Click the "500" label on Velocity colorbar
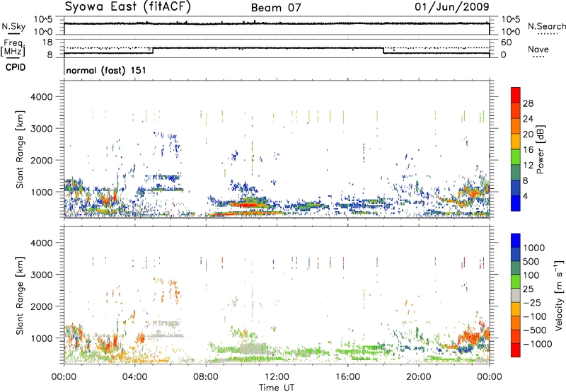This screenshot has width=566, height=392. [531, 261]
